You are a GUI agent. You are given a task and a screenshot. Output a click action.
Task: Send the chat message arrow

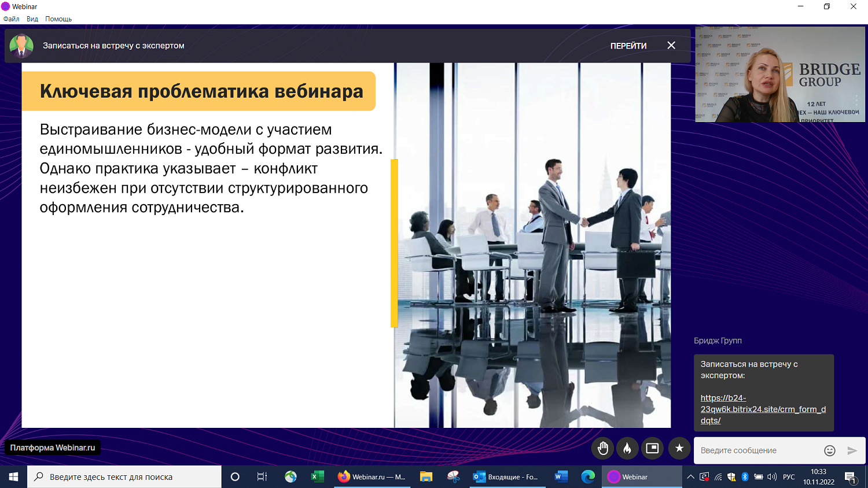852,450
